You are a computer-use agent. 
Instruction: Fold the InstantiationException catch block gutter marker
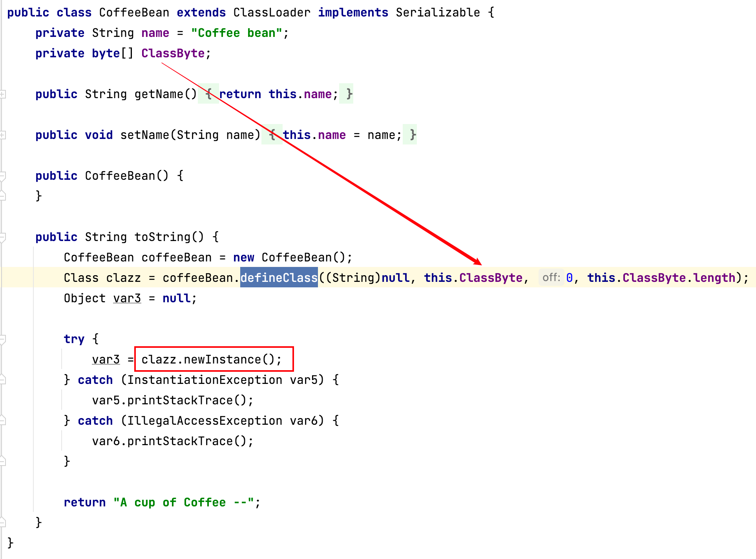tap(2, 380)
